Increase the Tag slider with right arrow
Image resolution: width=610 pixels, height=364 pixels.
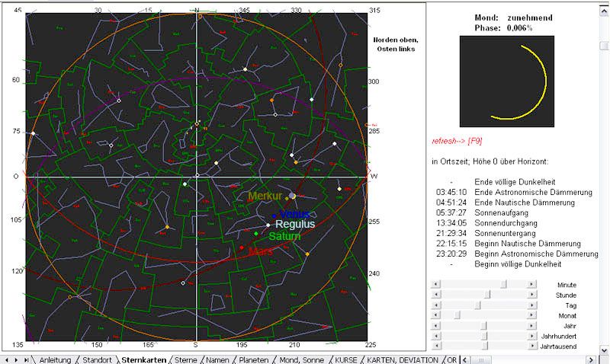pos(532,305)
